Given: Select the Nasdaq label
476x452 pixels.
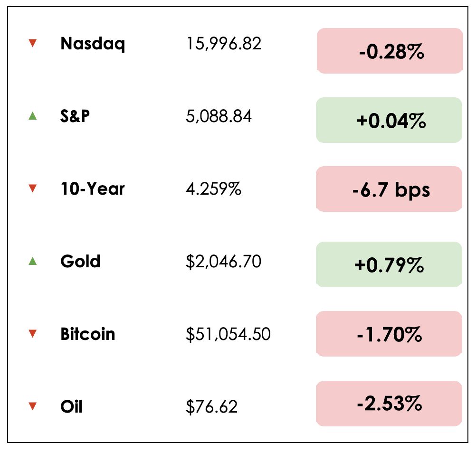Looking at the screenshot, I should click(93, 44).
